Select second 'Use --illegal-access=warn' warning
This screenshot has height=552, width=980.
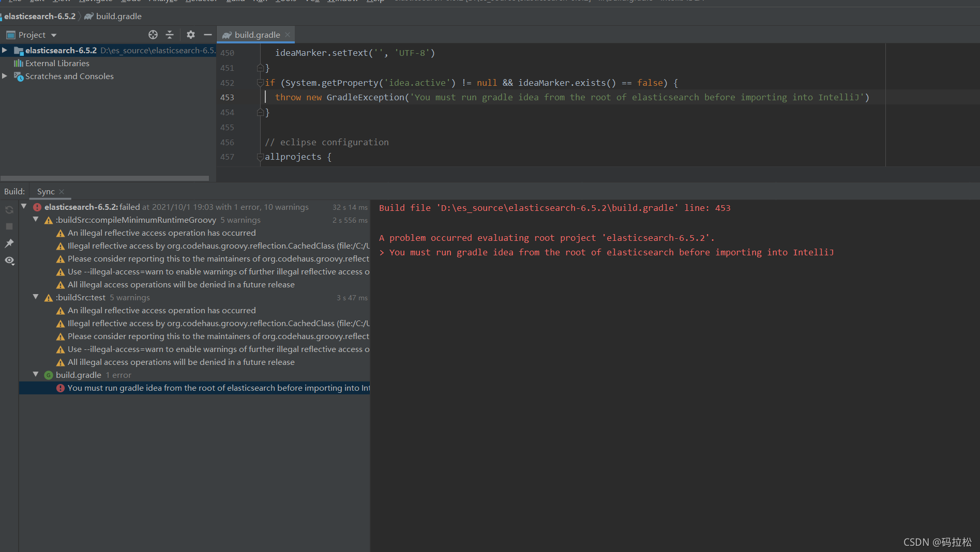tap(218, 349)
